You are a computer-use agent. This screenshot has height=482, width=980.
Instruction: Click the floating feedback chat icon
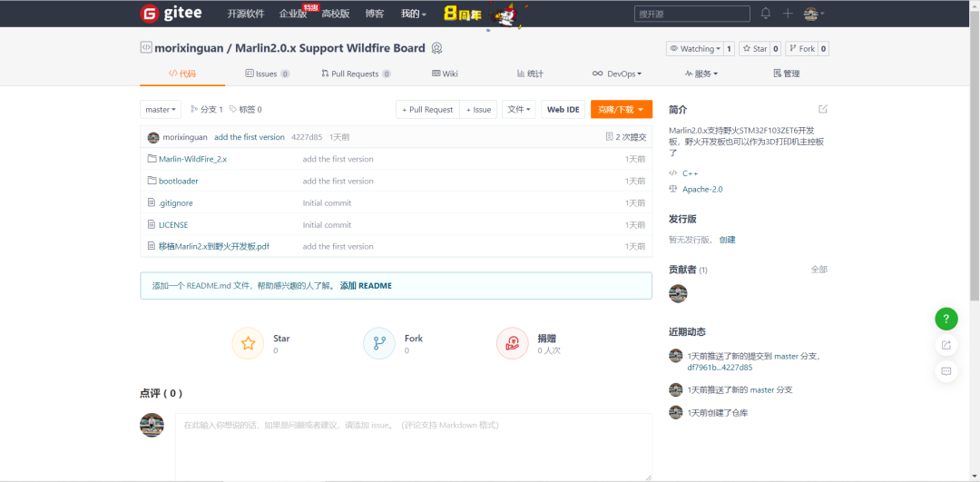click(946, 371)
